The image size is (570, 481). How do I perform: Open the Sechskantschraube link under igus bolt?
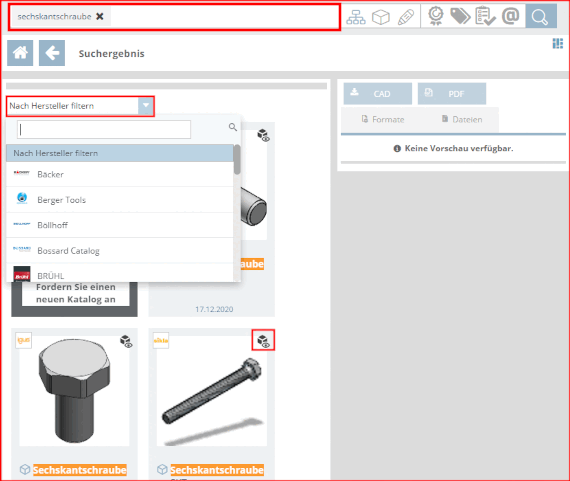tap(80, 470)
